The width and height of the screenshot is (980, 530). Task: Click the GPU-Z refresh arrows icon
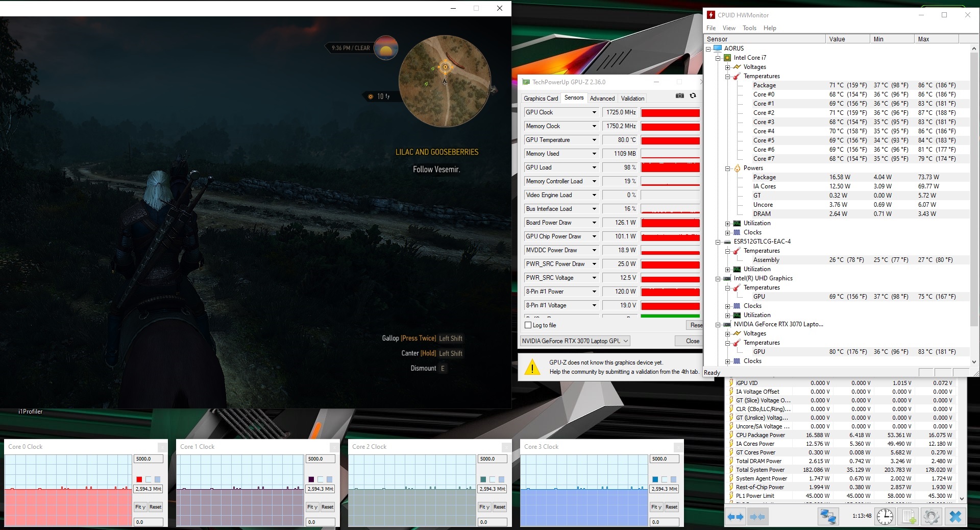693,96
